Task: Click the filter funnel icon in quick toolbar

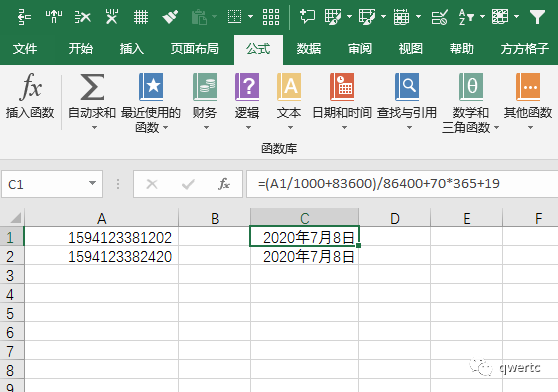Action: pyautogui.click(x=537, y=17)
